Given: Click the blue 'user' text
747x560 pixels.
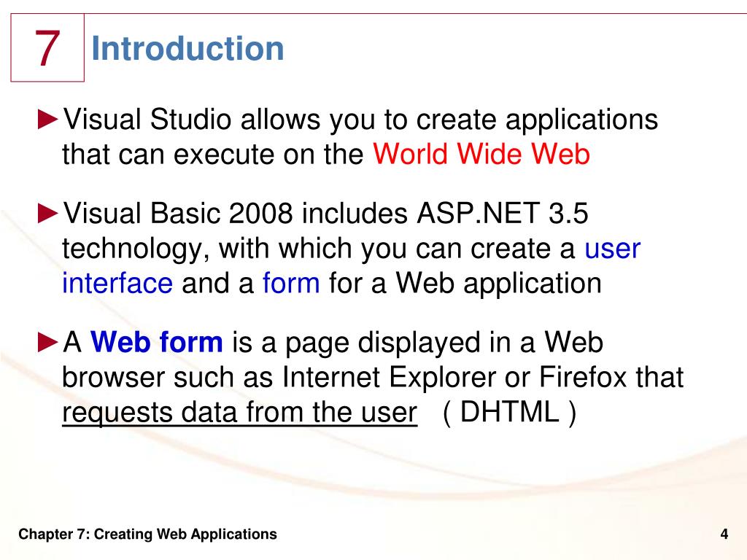Looking at the screenshot, I should pos(613,249).
